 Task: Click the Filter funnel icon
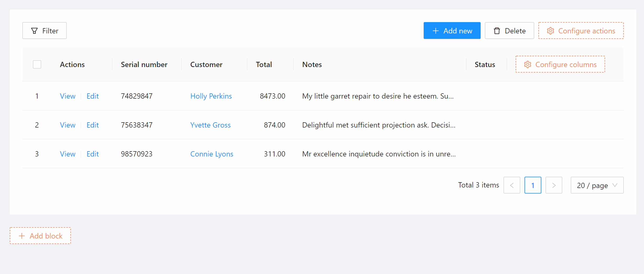tap(34, 31)
